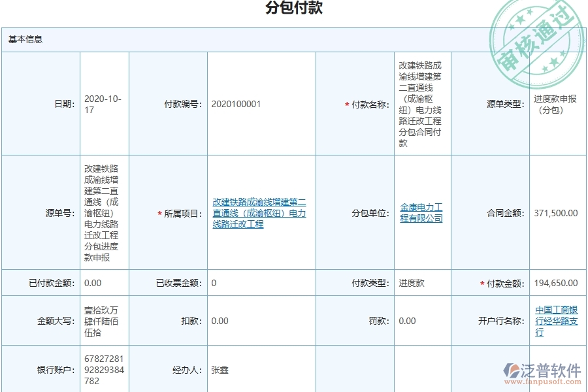This screenshot has height=392, width=588.
Task: Open the 金康电力工程有限公司 subcontractor link
Action: 421,213
